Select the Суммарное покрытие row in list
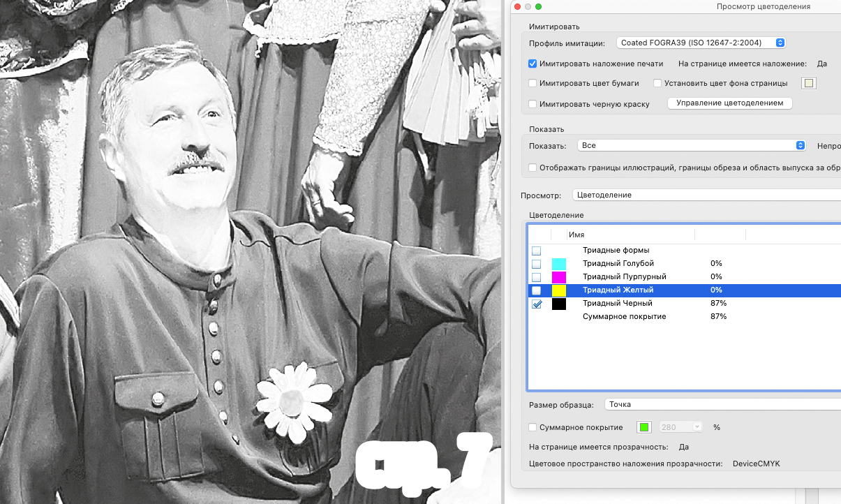 coord(625,316)
